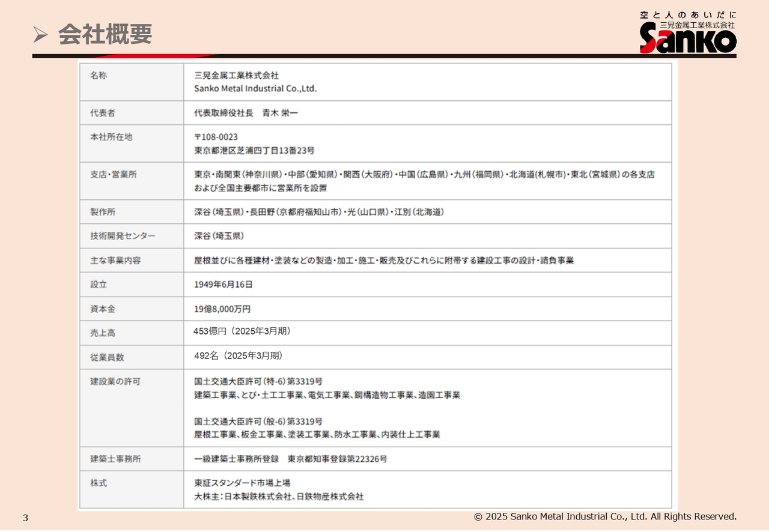Select the 名称 row header
Screen dimensions: 769x532
pyautogui.click(x=97, y=76)
